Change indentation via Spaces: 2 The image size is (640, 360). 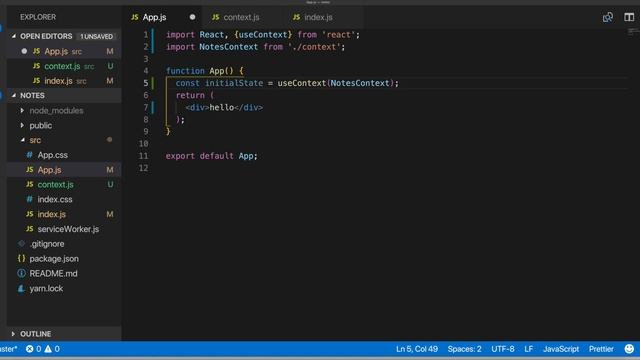click(x=464, y=349)
